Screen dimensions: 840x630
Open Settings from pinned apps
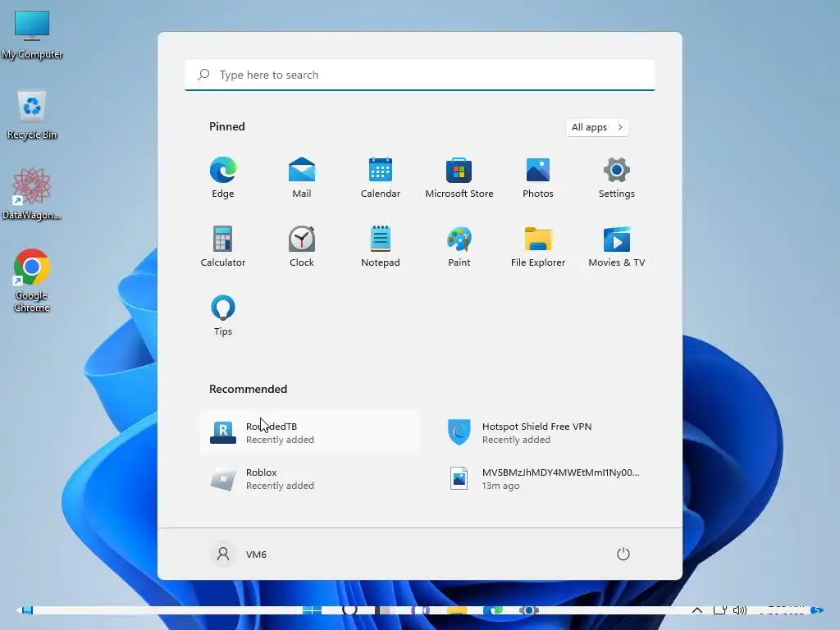(617, 177)
